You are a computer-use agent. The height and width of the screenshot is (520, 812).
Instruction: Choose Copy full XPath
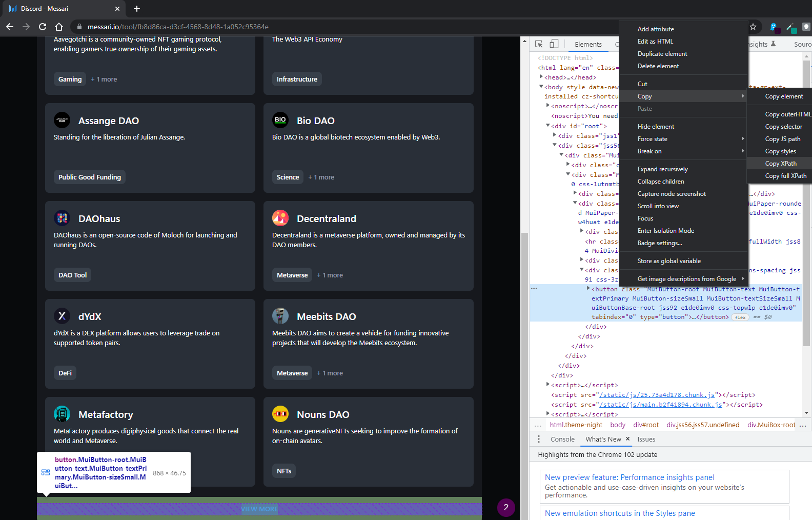click(x=780, y=176)
